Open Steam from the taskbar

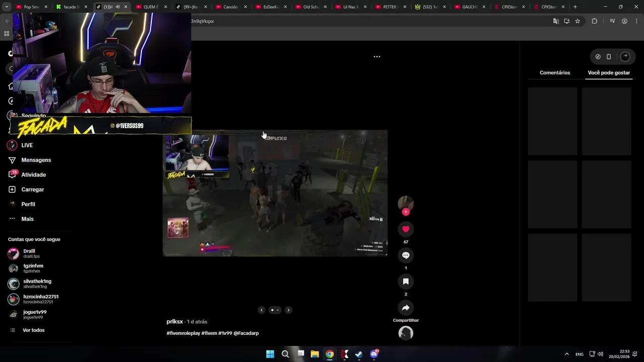pos(359,354)
